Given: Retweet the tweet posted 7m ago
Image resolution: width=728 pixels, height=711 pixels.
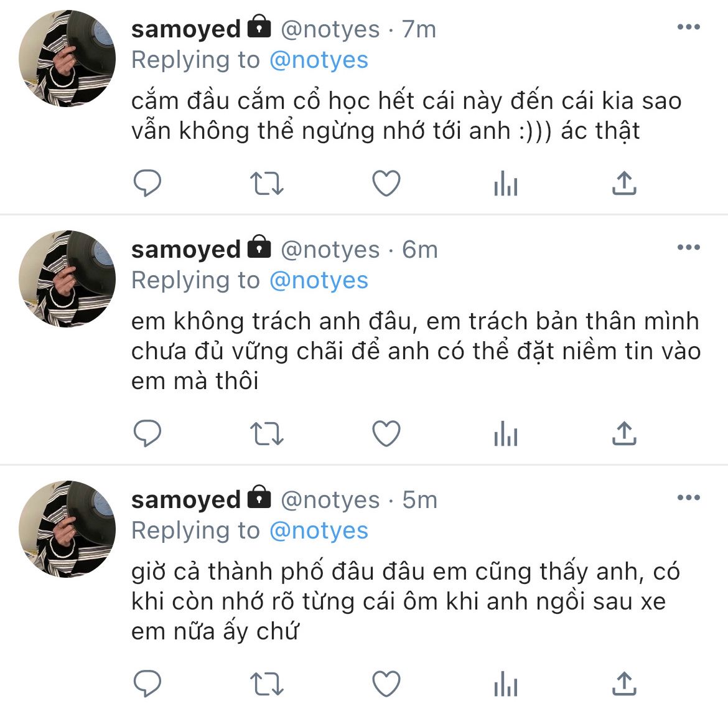Looking at the screenshot, I should click(267, 183).
